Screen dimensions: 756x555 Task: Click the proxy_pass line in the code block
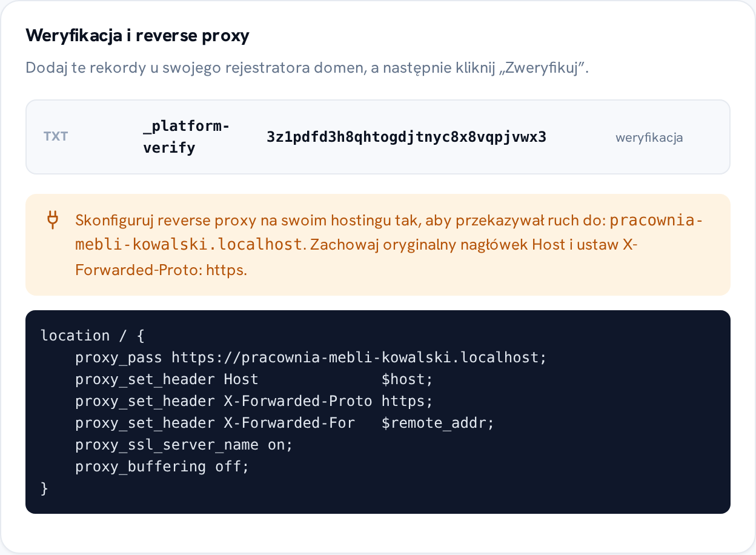311,357
